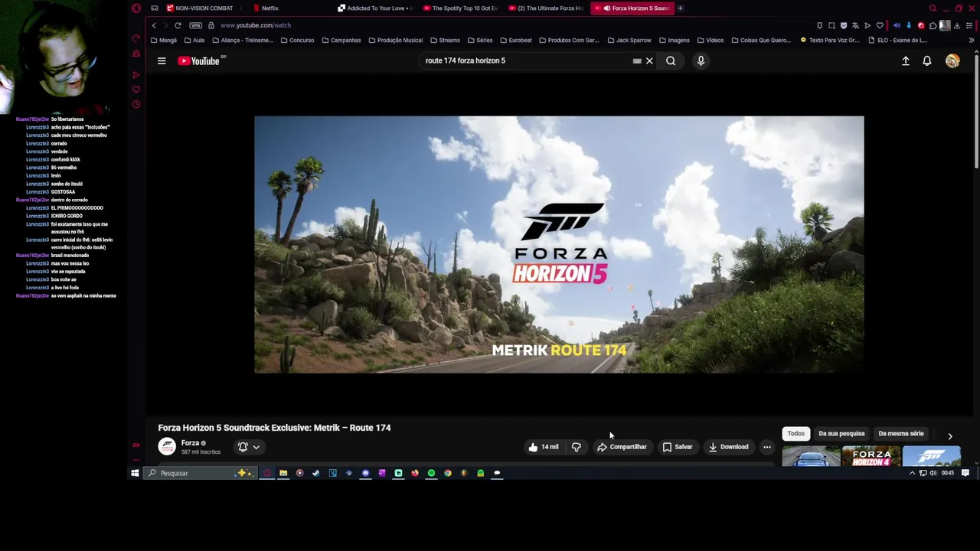Image resolution: width=980 pixels, height=551 pixels.
Task: Clear the search text with the X
Action: tap(649, 60)
